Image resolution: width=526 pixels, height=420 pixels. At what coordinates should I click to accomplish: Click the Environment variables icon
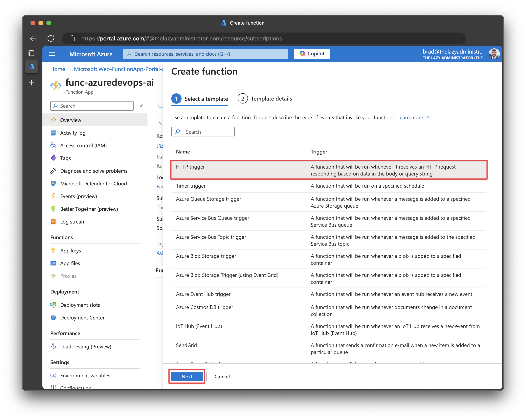[53, 375]
